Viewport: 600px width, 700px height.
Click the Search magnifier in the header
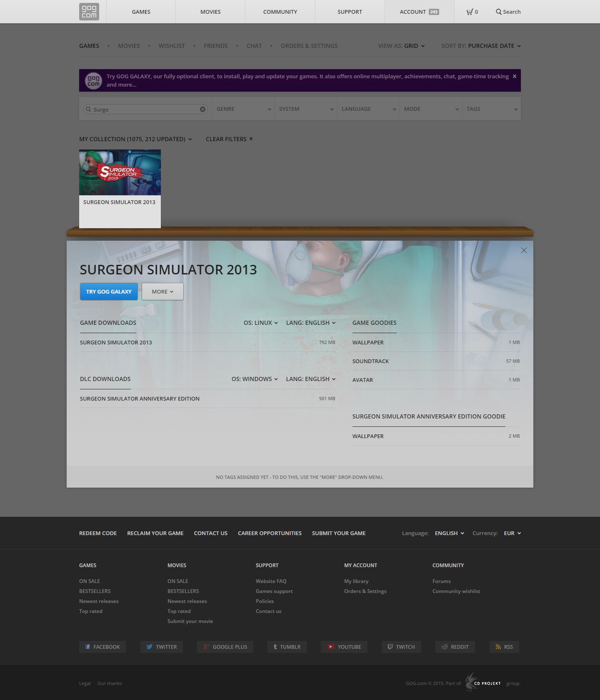pyautogui.click(x=499, y=12)
